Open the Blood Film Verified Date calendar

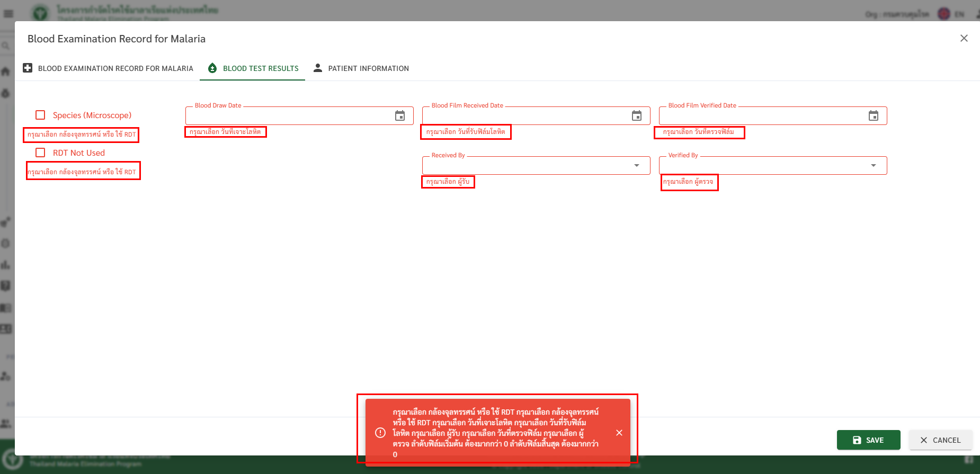coord(874,115)
